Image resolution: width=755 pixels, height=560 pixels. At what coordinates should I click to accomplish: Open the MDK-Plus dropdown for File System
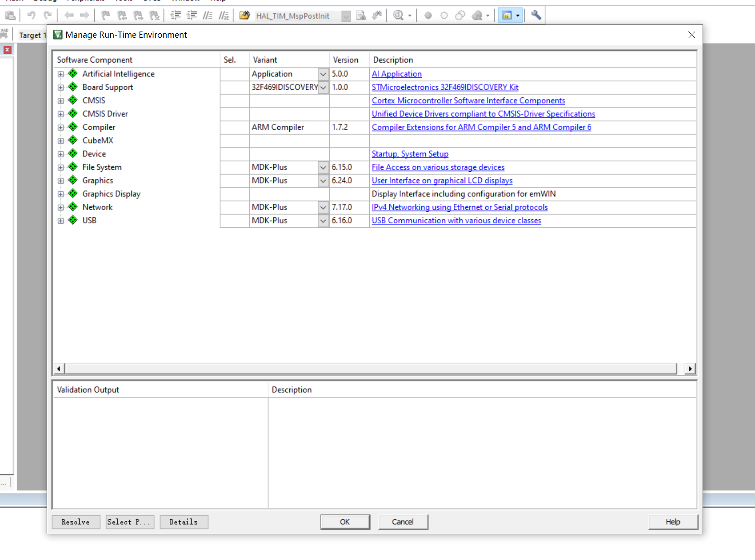point(324,167)
